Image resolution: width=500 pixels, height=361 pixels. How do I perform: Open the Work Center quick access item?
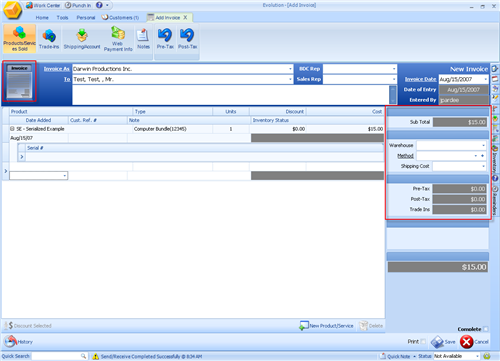click(x=43, y=5)
